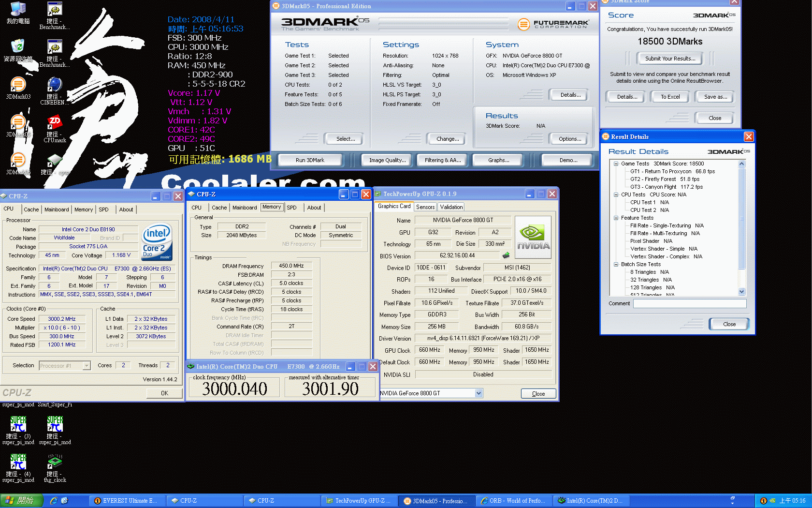Click the Comment text field
The height and width of the screenshot is (508, 812).
(x=689, y=304)
